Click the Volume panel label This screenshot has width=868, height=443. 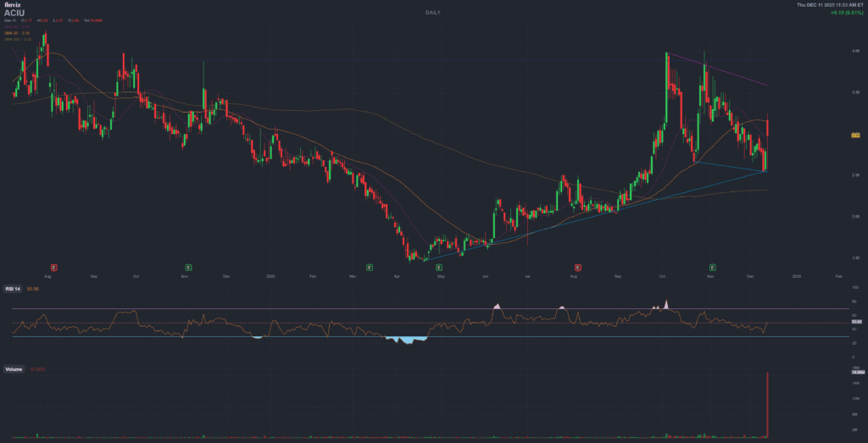pos(14,369)
